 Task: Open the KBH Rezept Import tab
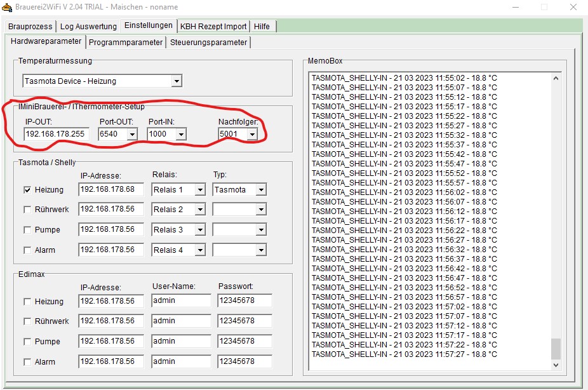coord(213,27)
